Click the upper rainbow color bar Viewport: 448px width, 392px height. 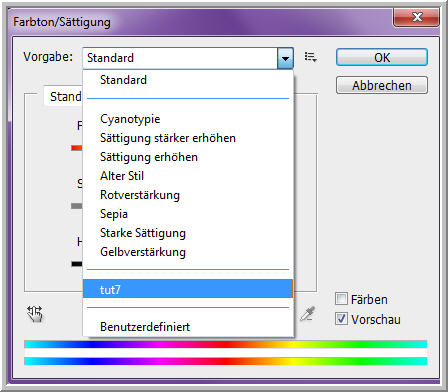point(225,344)
